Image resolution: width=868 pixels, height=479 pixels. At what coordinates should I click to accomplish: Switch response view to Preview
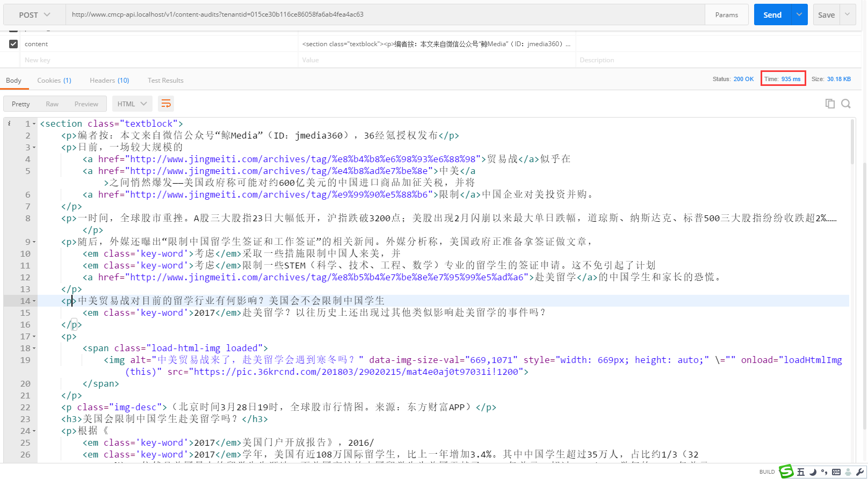coord(86,104)
